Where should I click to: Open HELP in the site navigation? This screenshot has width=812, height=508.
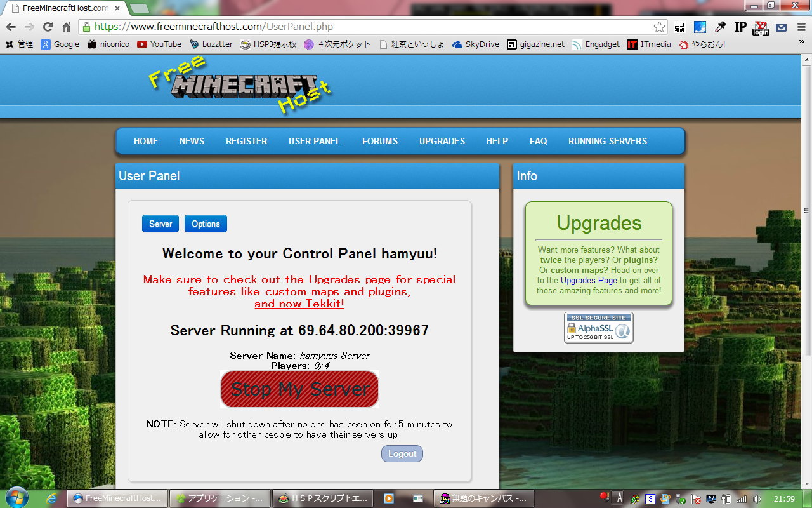point(497,141)
